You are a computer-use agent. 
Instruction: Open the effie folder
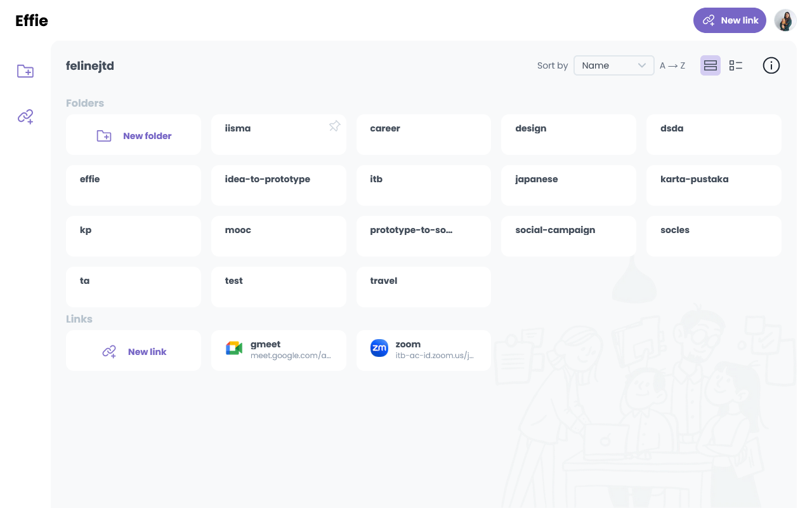click(133, 185)
